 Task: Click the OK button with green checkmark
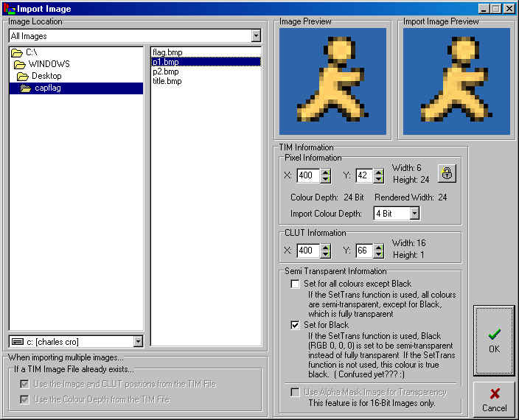coord(494,340)
